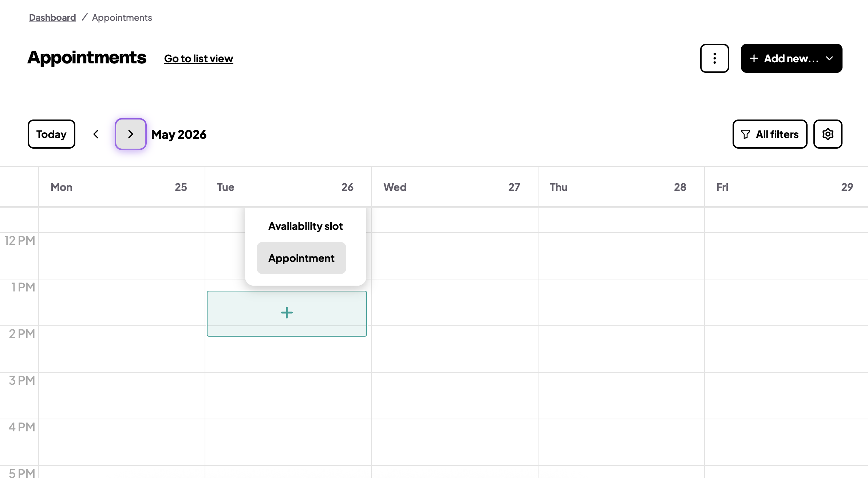This screenshot has width=868, height=478.
Task: Jump to Today in the calendar
Action: (x=51, y=134)
